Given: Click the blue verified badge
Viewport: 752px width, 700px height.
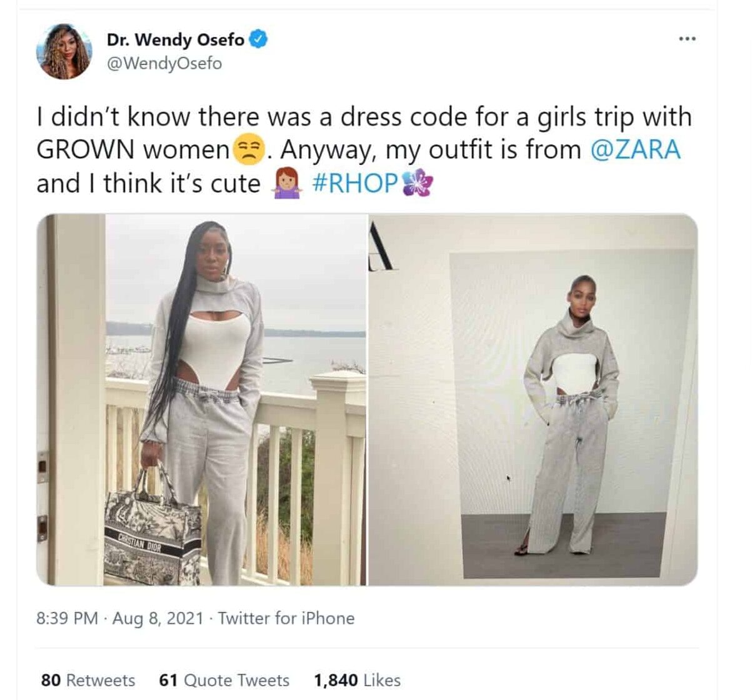Looking at the screenshot, I should pos(259,39).
